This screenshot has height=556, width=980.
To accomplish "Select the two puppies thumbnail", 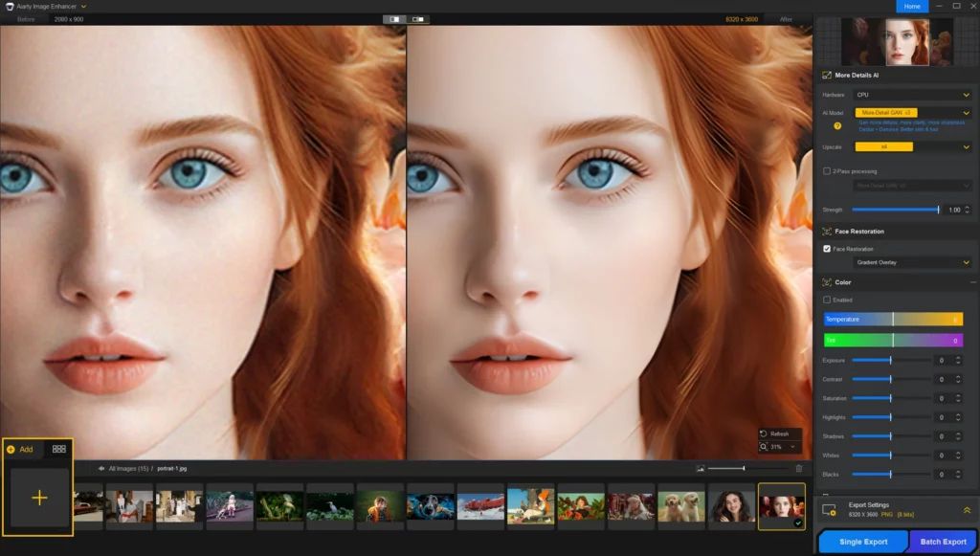I will [680, 505].
